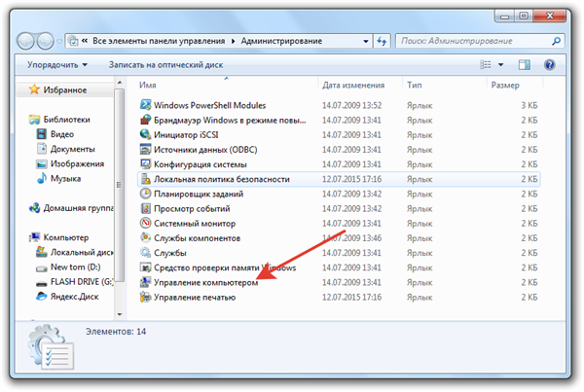Sort by the Тип column header
Screen dimensions: 584x392
click(x=415, y=86)
